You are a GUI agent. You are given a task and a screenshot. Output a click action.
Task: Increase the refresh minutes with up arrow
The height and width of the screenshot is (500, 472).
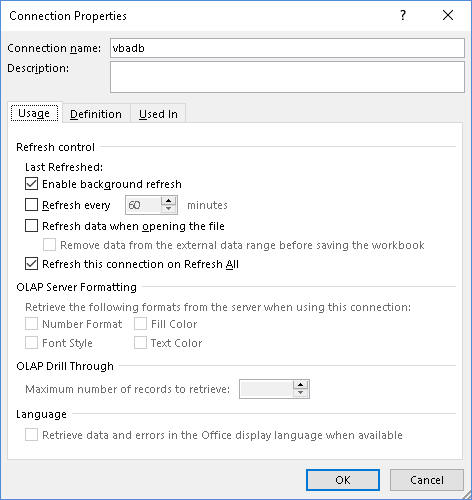pos(169,201)
